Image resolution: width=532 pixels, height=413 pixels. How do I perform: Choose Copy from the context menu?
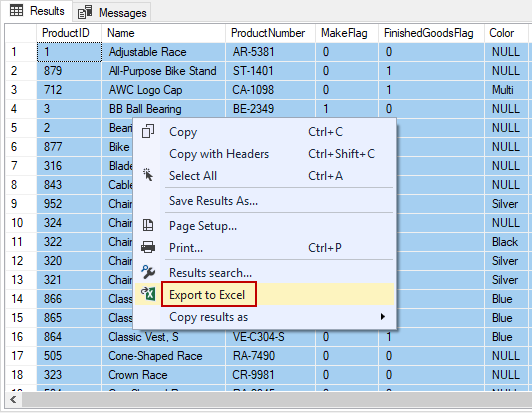(264, 132)
